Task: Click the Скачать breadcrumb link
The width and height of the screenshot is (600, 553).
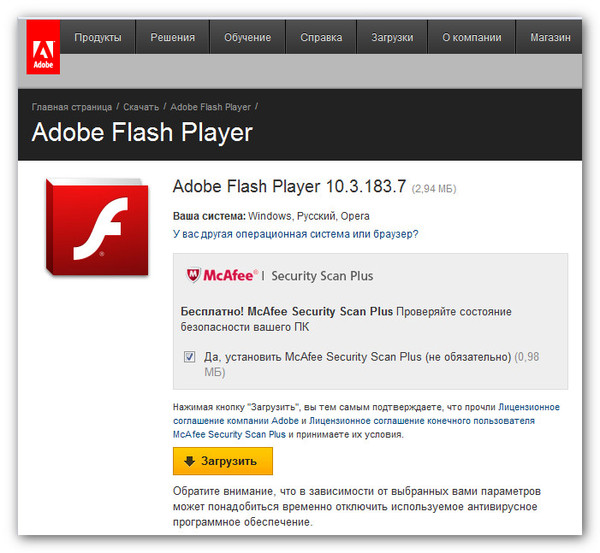Action: tap(141, 107)
